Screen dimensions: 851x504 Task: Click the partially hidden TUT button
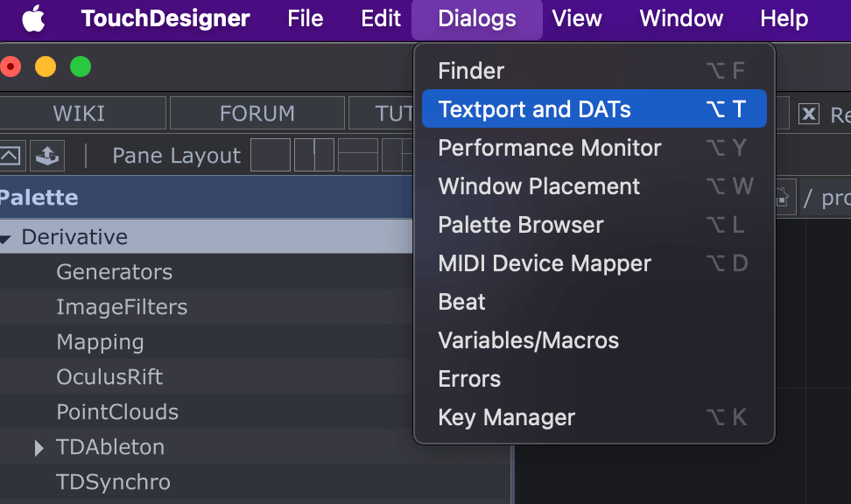tap(381, 114)
